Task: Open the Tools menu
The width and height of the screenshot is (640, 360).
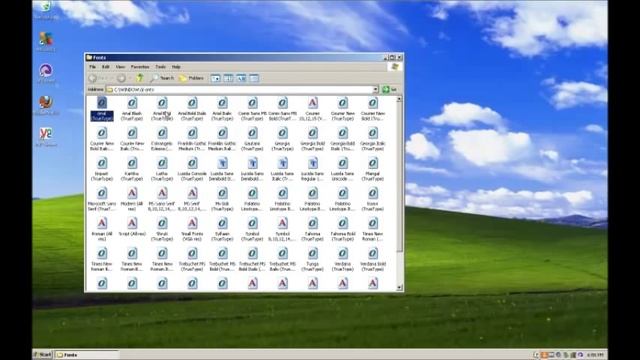Action: pos(160,67)
